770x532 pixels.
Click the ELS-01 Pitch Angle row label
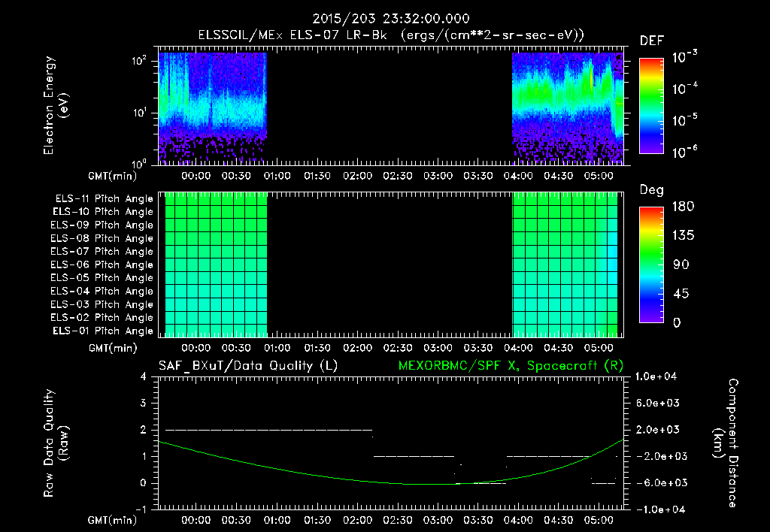click(103, 331)
